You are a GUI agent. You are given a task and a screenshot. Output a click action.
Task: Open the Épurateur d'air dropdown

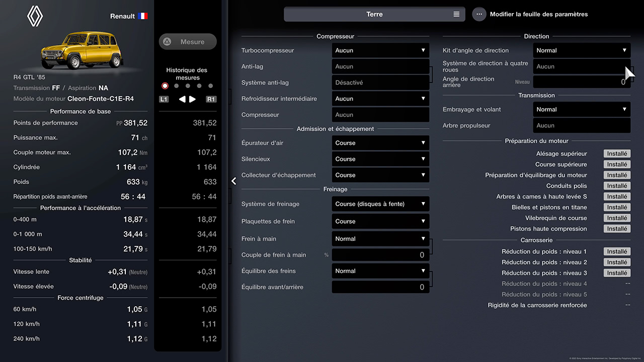[x=380, y=143]
